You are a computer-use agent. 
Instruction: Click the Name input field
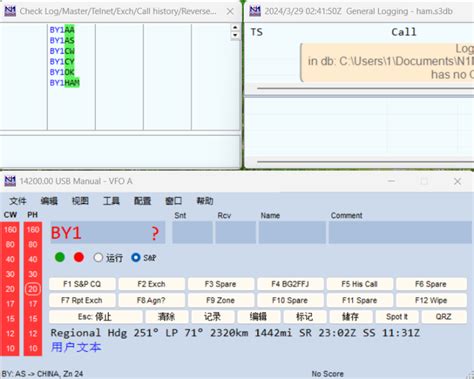pyautogui.click(x=292, y=233)
